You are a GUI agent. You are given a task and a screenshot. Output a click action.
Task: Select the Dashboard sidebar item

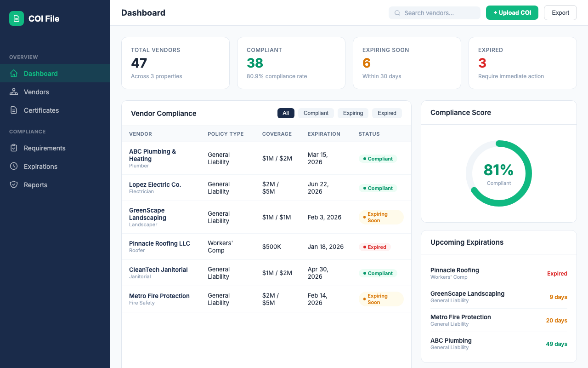point(55,74)
